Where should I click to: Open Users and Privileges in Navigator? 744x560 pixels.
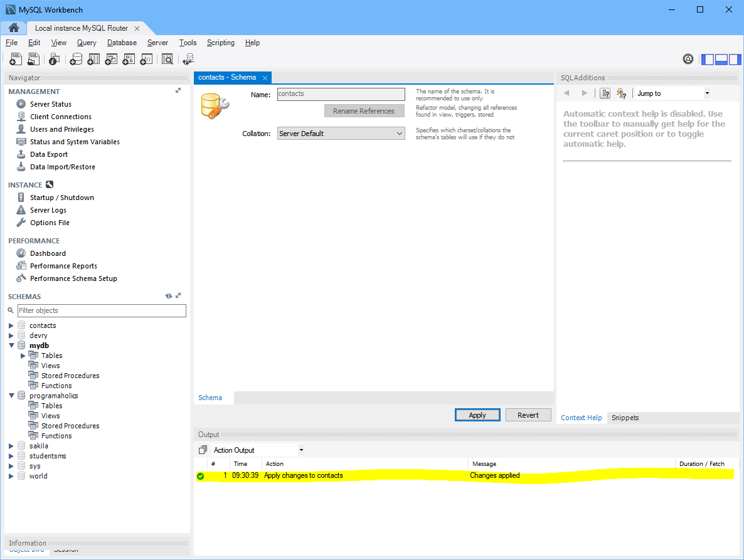61,129
